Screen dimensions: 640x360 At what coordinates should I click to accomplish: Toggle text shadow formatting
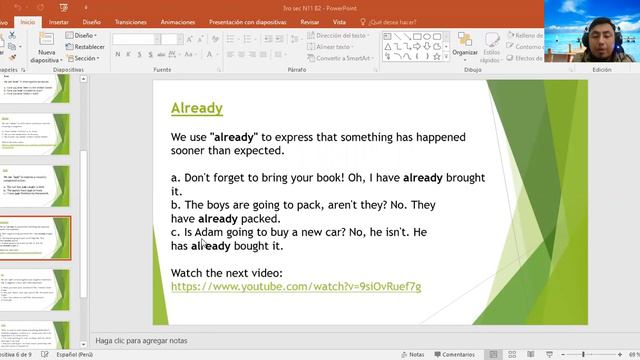(150, 54)
